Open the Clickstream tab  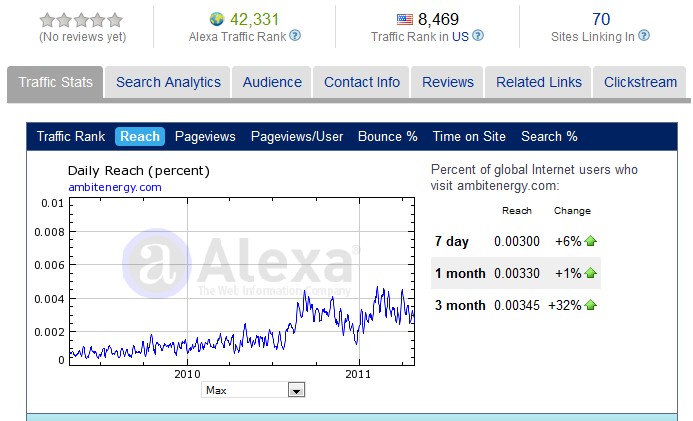point(640,82)
